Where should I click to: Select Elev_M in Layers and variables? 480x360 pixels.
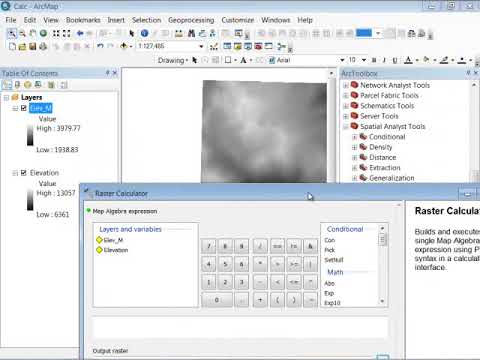(x=113, y=240)
